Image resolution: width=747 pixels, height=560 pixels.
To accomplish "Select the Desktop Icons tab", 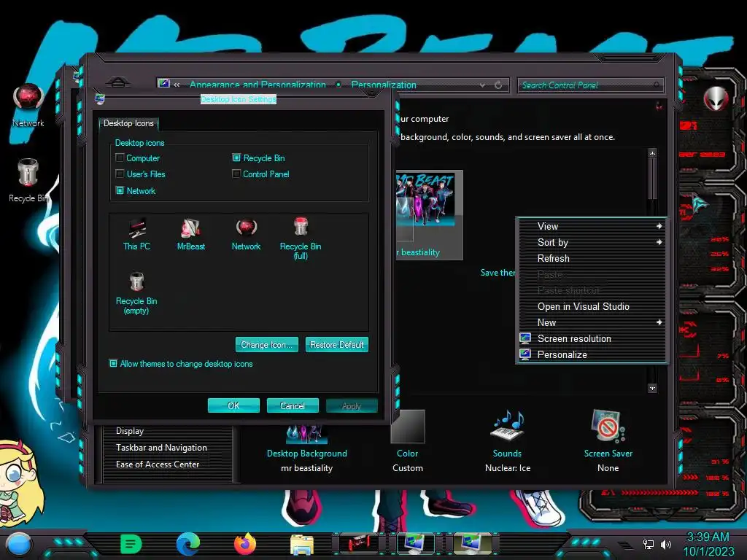I will coord(128,122).
